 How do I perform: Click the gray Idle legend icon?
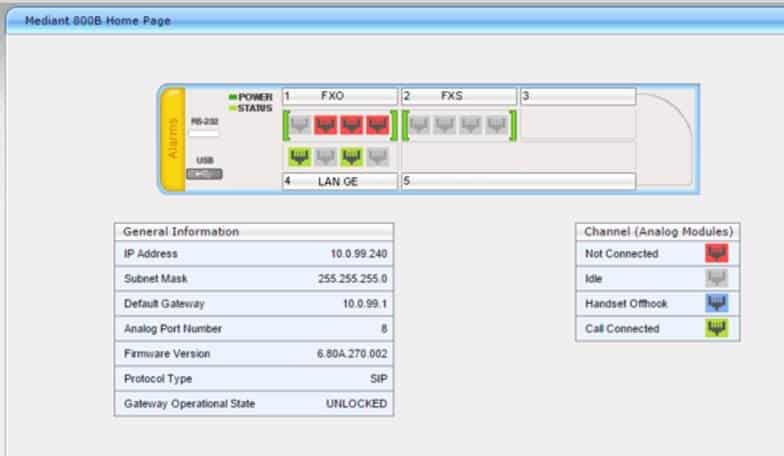click(x=716, y=278)
